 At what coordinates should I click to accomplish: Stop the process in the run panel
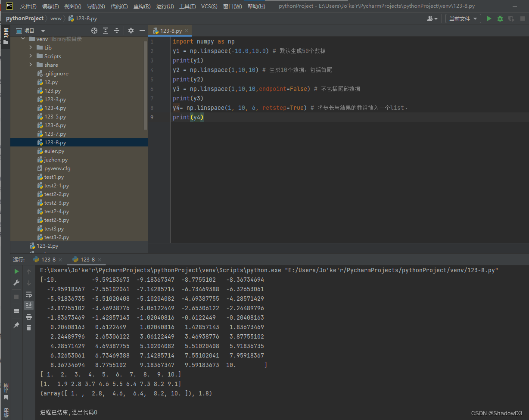16,297
